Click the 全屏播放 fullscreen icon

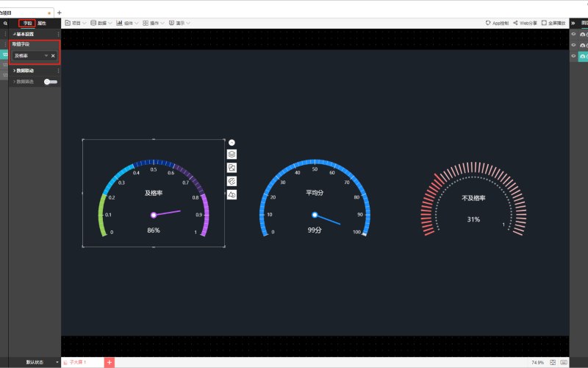point(544,23)
